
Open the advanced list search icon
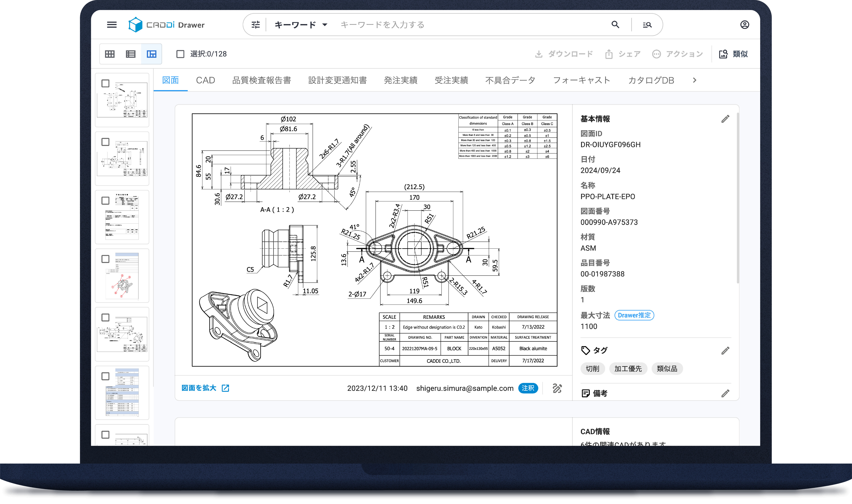pos(647,25)
